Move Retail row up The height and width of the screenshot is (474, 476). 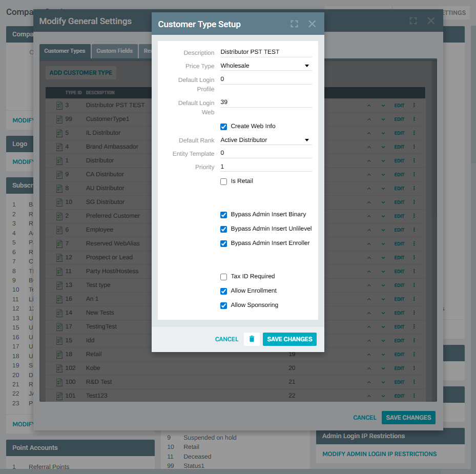point(369,355)
